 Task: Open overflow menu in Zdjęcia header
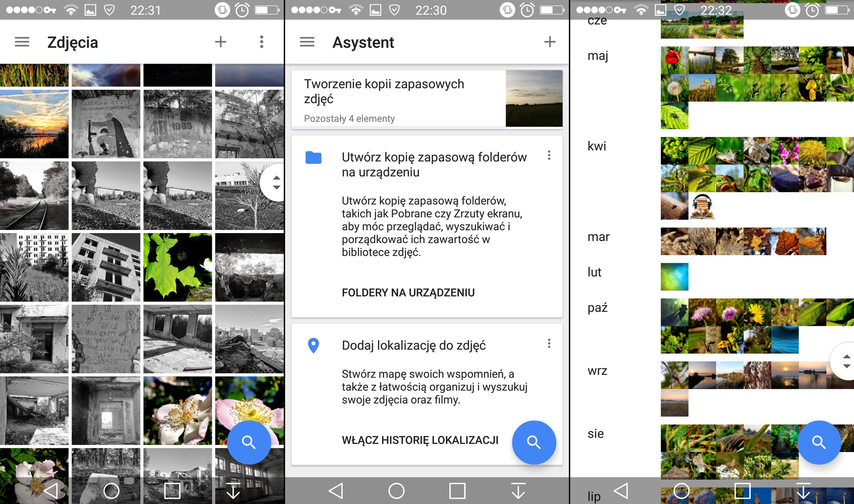261,42
